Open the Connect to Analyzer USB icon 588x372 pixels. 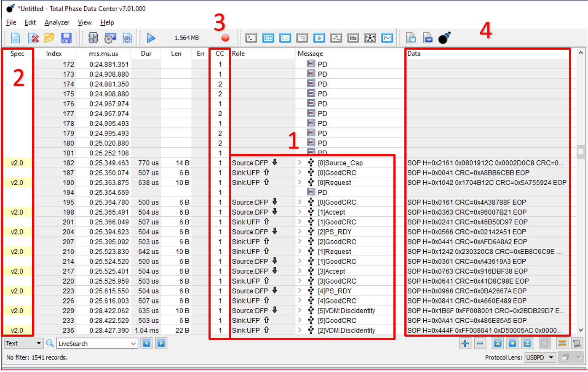pyautogui.click(x=93, y=38)
